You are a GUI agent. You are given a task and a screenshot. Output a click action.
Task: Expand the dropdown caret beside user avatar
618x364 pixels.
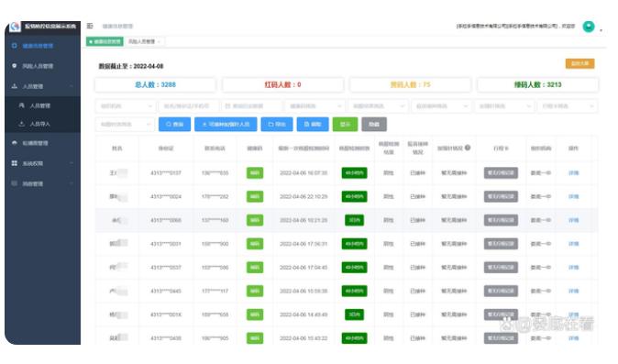coord(601,29)
